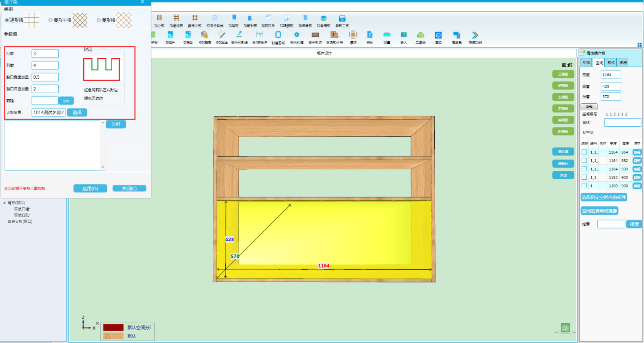Switch to the 板件 tab in properties
This screenshot has width=644, height=343.
click(x=611, y=63)
